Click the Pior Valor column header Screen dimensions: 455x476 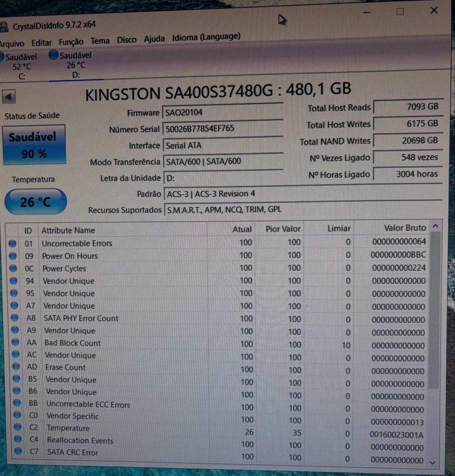(283, 229)
